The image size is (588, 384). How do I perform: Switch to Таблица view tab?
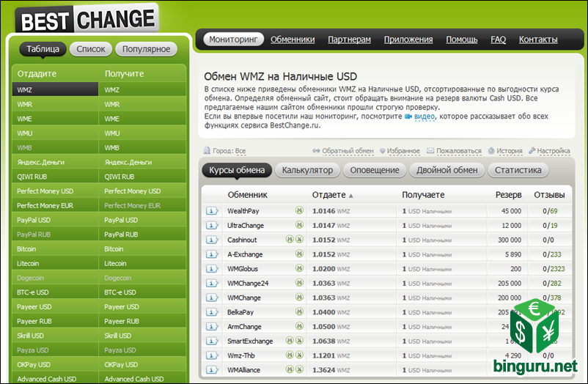click(43, 49)
